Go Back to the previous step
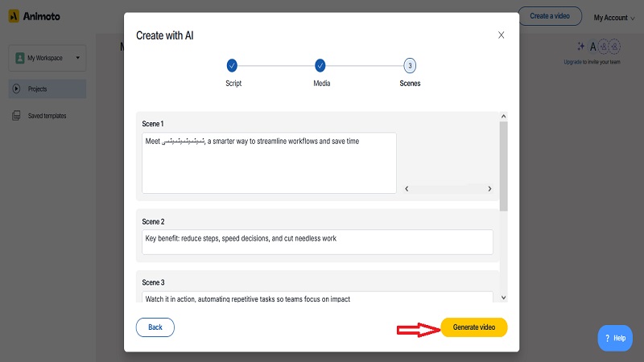Viewport: 644px width, 362px height. point(155,327)
